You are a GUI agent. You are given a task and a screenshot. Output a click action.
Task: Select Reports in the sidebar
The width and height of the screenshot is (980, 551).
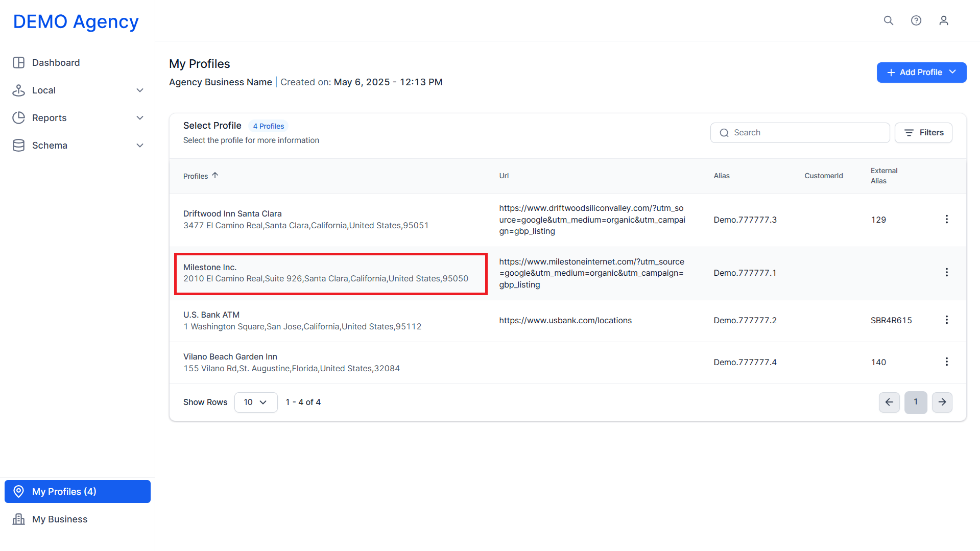point(78,118)
